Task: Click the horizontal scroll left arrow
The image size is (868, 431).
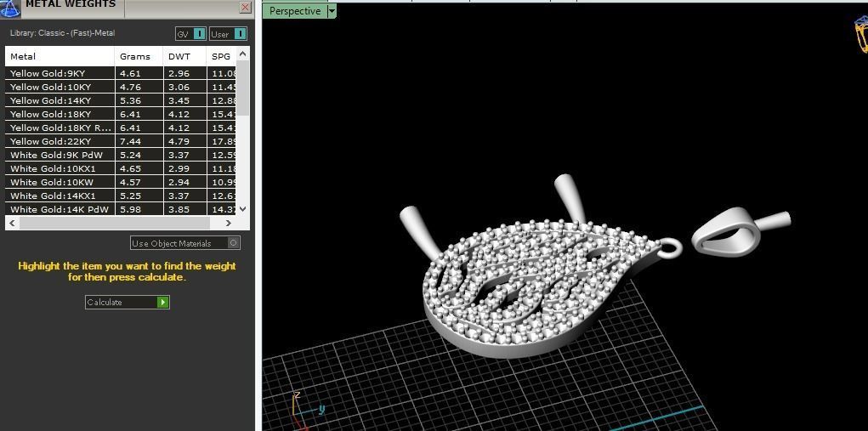Action: [12, 223]
